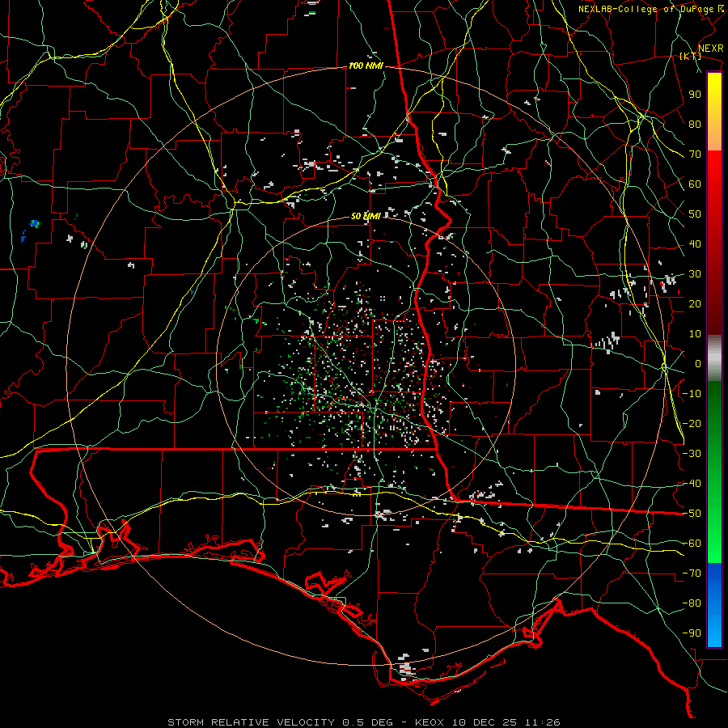
Task: Click the 40 value on velocity scale
Action: pos(695,243)
